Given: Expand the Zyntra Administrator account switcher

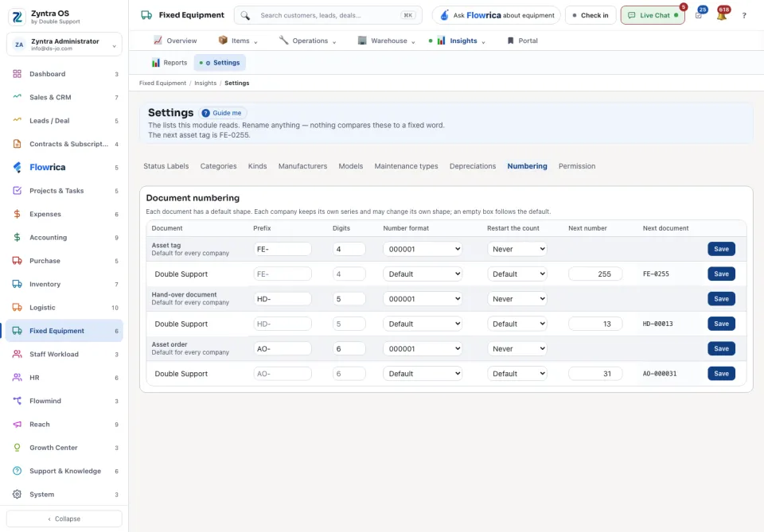Looking at the screenshot, I should click(64, 45).
